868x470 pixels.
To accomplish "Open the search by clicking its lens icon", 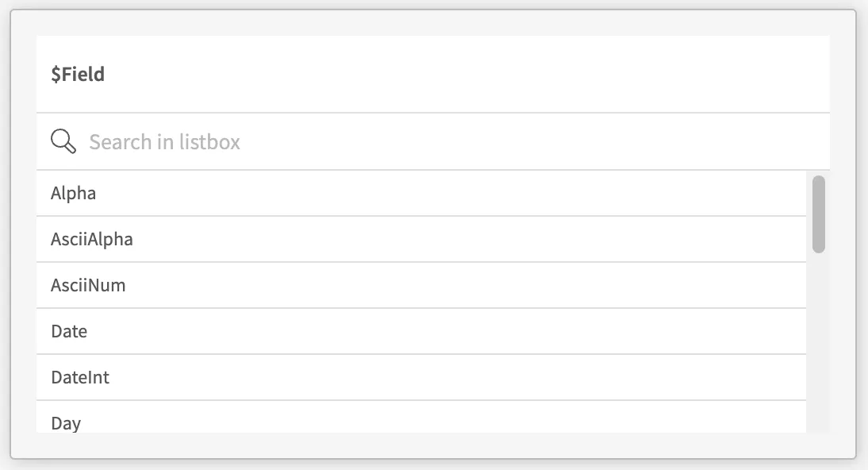I will [x=63, y=141].
